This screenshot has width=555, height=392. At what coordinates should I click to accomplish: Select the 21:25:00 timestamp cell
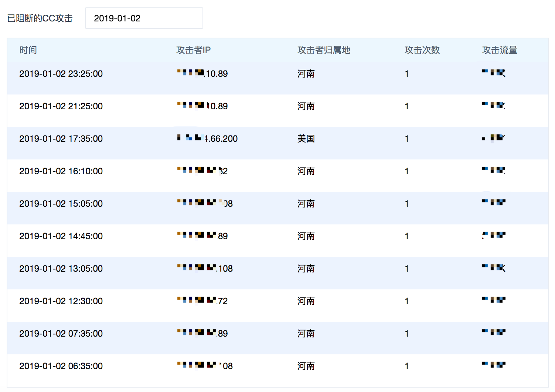pyautogui.click(x=61, y=106)
